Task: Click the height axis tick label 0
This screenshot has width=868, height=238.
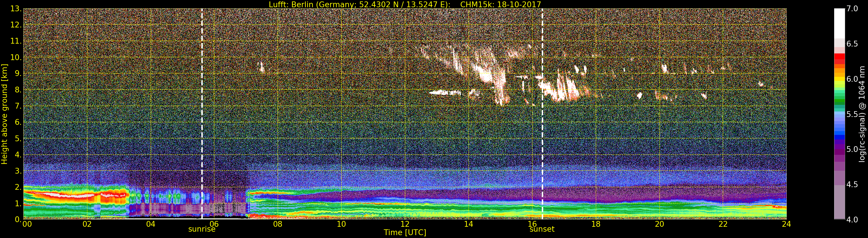Action: click(x=18, y=219)
